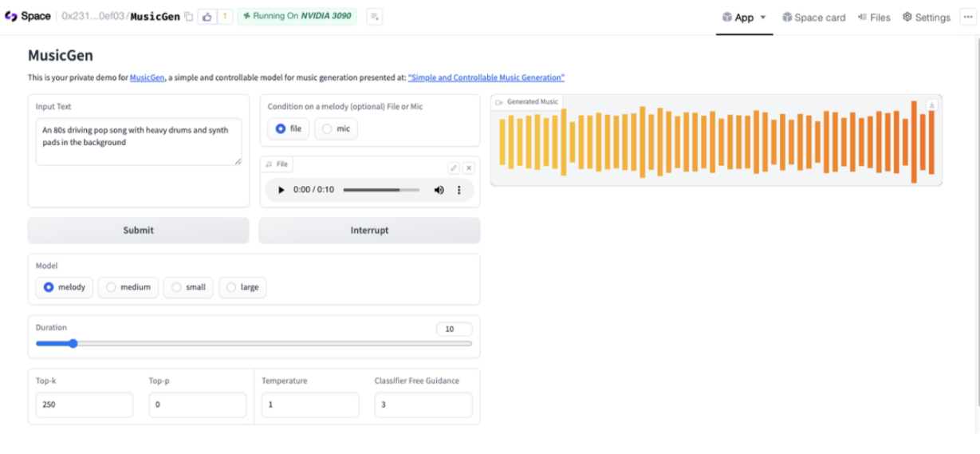Screen dimensions: 980x454
Task: Play the uploaded melody audio file
Action: (x=281, y=190)
